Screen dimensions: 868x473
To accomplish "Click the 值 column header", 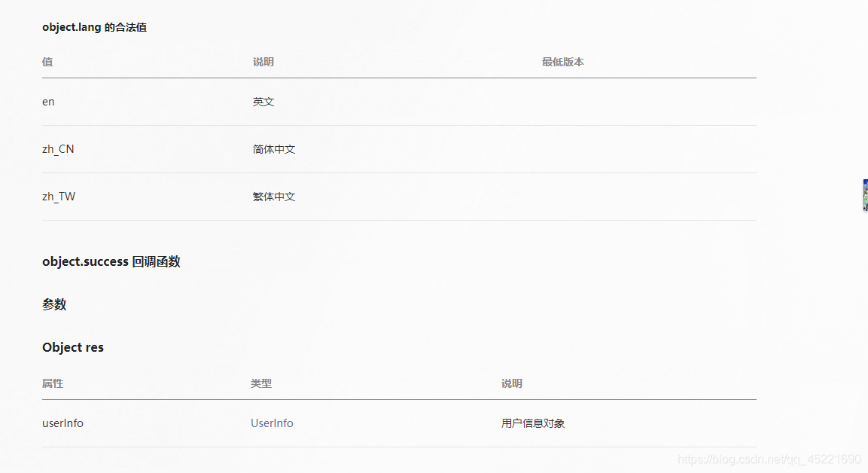I will (x=47, y=62).
